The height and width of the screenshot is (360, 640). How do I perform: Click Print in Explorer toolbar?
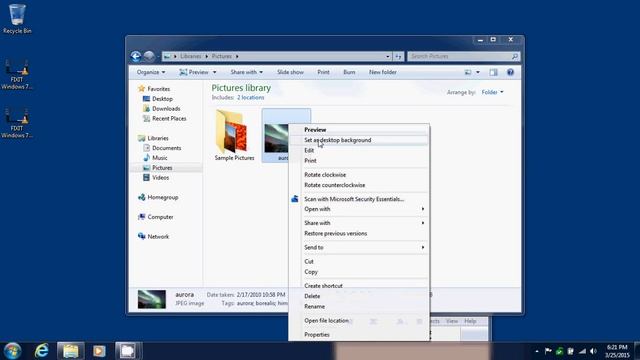(x=323, y=72)
